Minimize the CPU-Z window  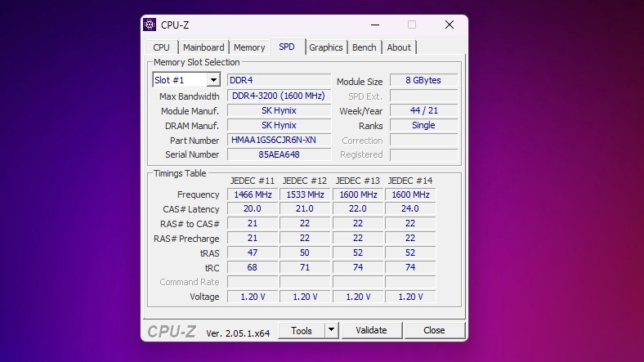point(374,25)
